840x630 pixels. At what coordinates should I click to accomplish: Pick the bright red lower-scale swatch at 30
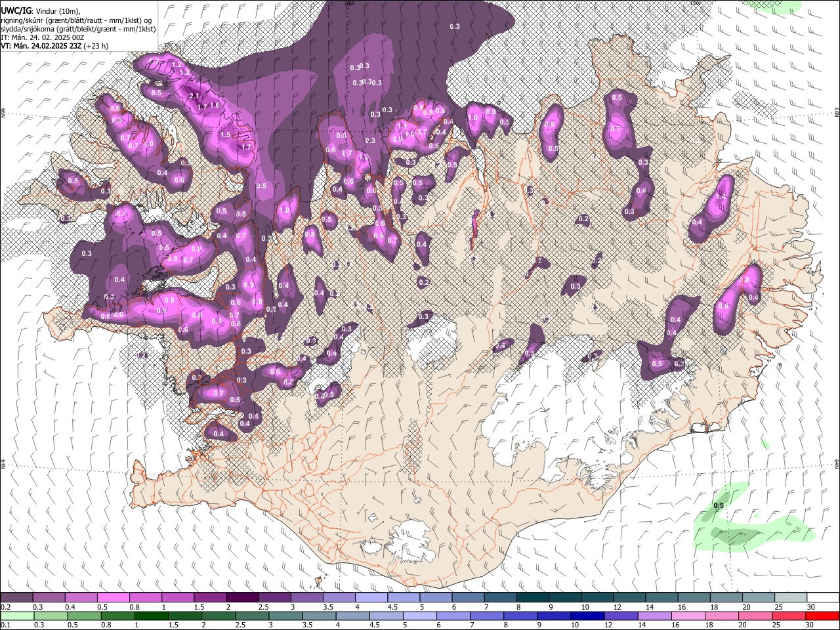coord(823,616)
